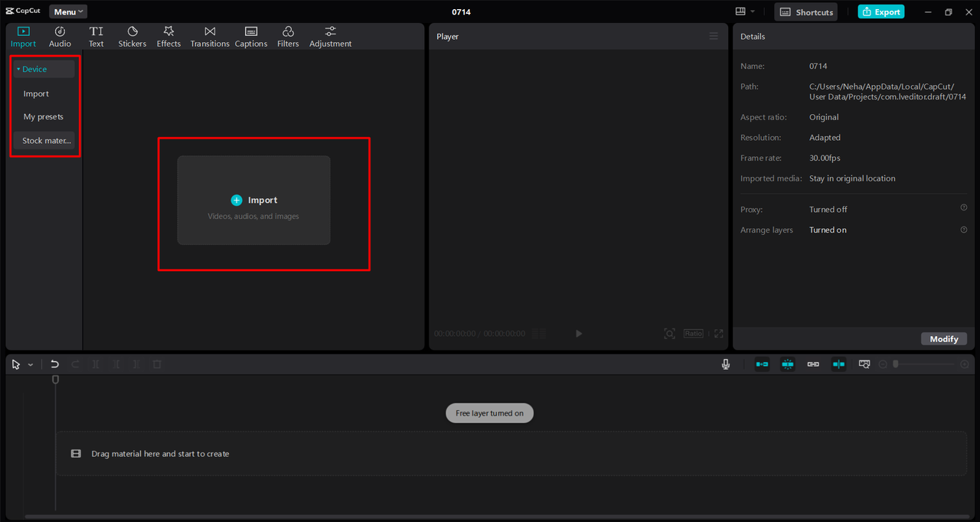Choose the Select pointer tool
The width and height of the screenshot is (980, 522).
click(x=16, y=365)
